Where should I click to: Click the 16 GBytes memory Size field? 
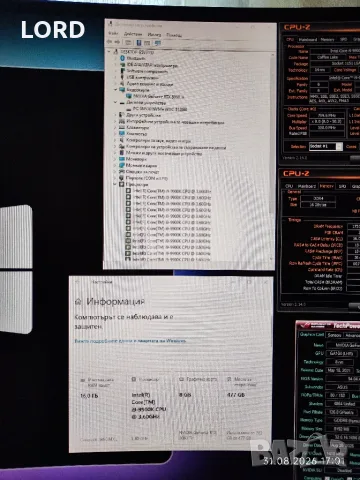pyautogui.click(x=318, y=205)
